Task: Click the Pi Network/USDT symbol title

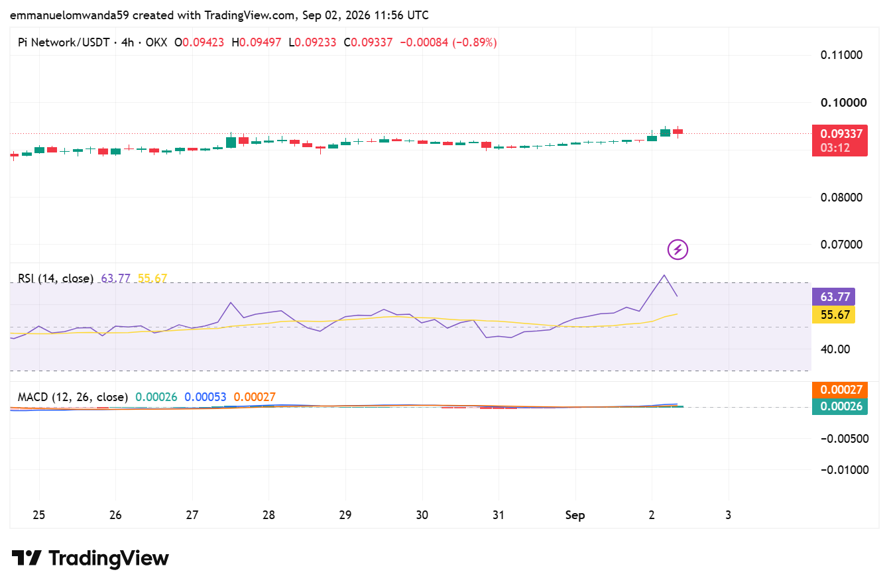Action: 65,42
